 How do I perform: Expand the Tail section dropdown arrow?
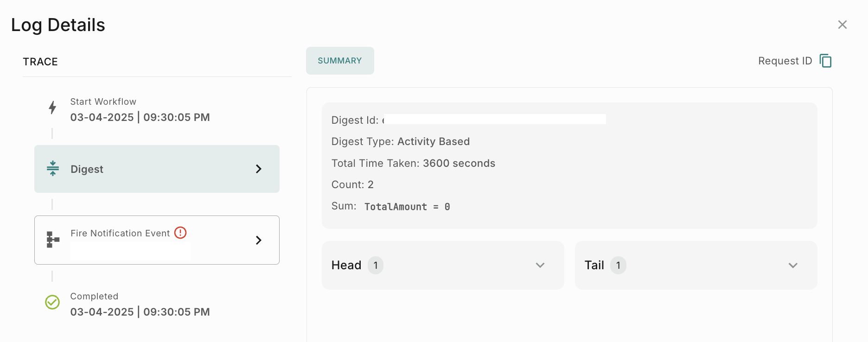click(x=793, y=265)
